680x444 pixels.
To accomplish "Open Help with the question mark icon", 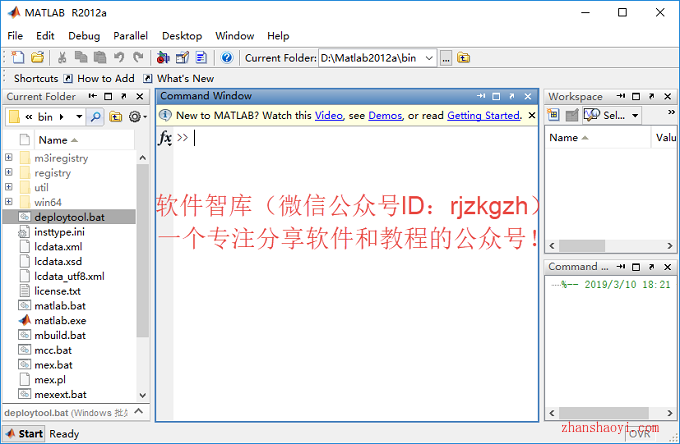I will [x=227, y=57].
